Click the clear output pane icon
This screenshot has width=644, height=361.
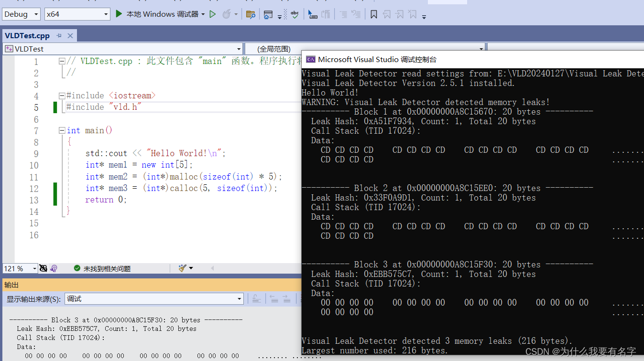click(x=256, y=299)
